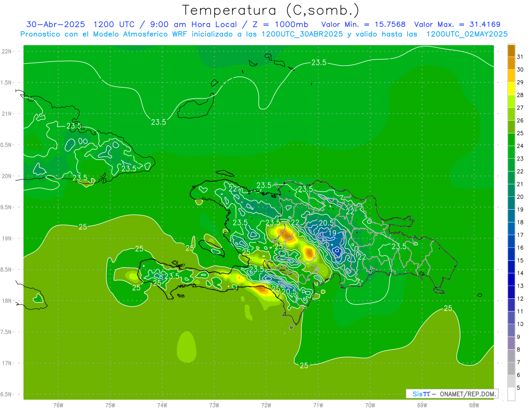Viewport: 532px width, 411px height.
Task: Click the "17N" latitude axis label
Action: click(7, 363)
